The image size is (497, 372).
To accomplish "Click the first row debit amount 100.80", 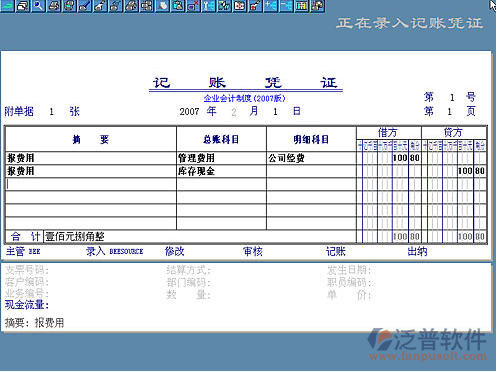I will click(x=406, y=158).
